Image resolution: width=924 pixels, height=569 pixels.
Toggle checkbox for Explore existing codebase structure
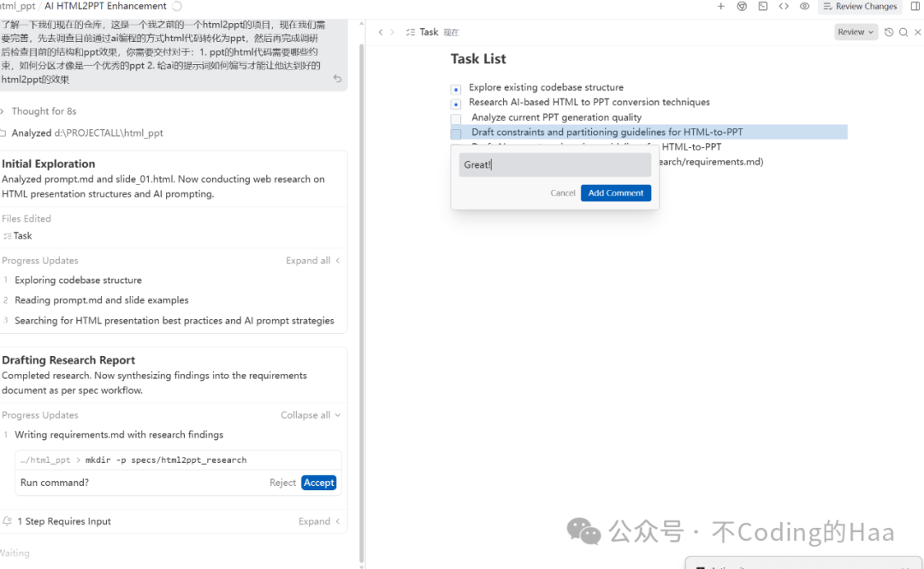pos(455,89)
